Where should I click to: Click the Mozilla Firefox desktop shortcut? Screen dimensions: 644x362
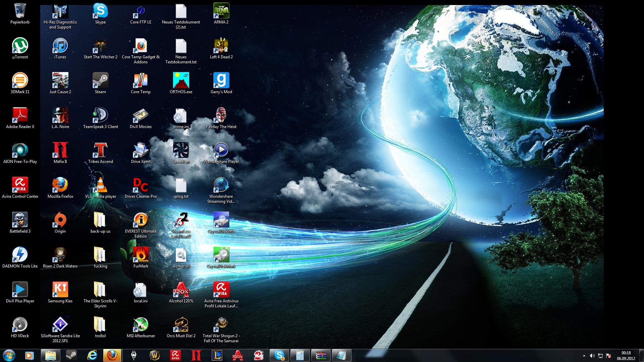(60, 188)
